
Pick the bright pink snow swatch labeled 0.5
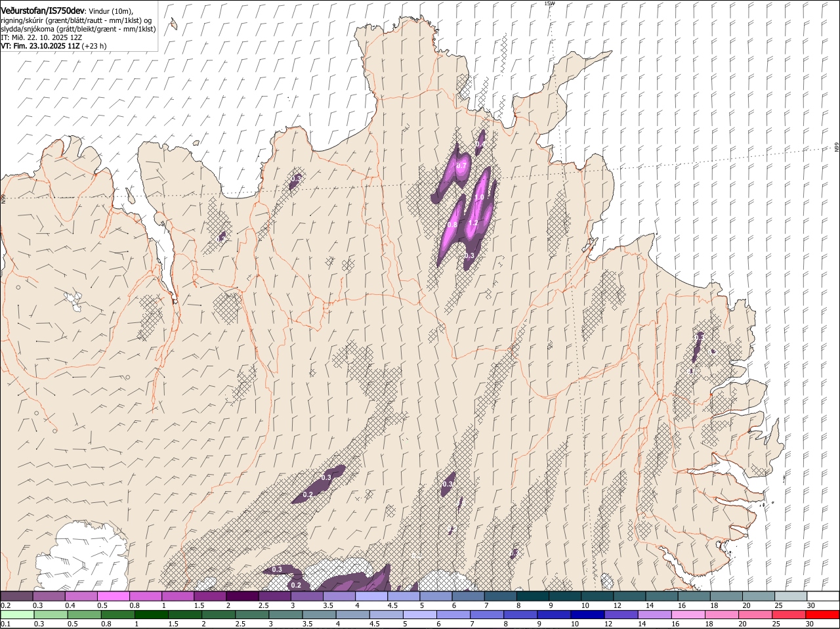click(x=114, y=596)
